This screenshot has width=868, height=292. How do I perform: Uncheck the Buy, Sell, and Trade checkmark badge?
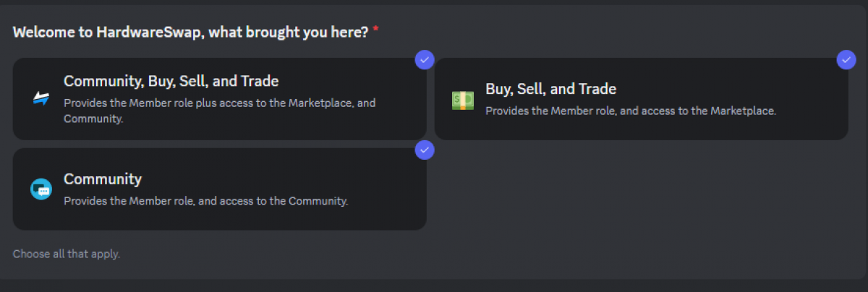[x=846, y=59]
